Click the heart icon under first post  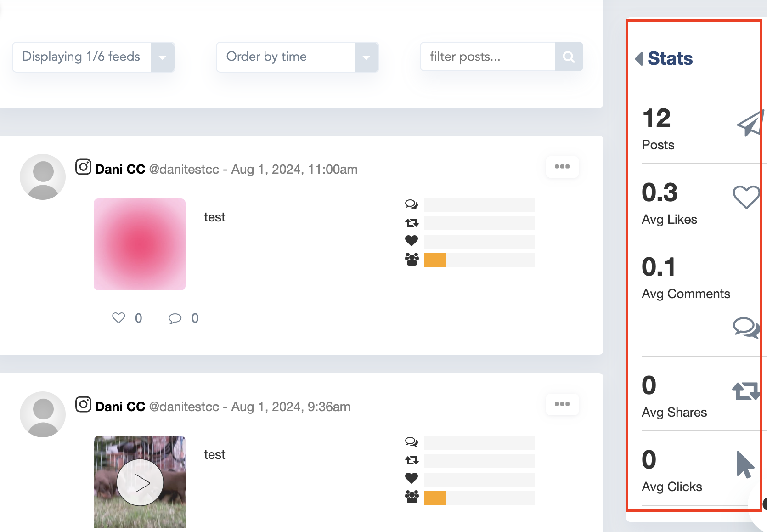(x=118, y=318)
